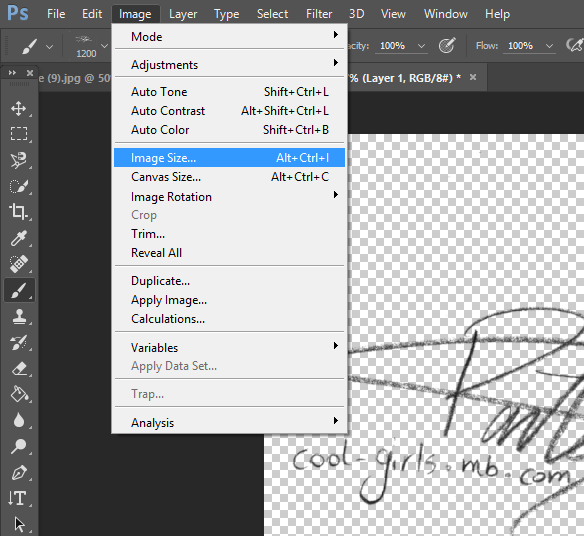Open the Select menu
Screen dimensions: 584x536
272,14
